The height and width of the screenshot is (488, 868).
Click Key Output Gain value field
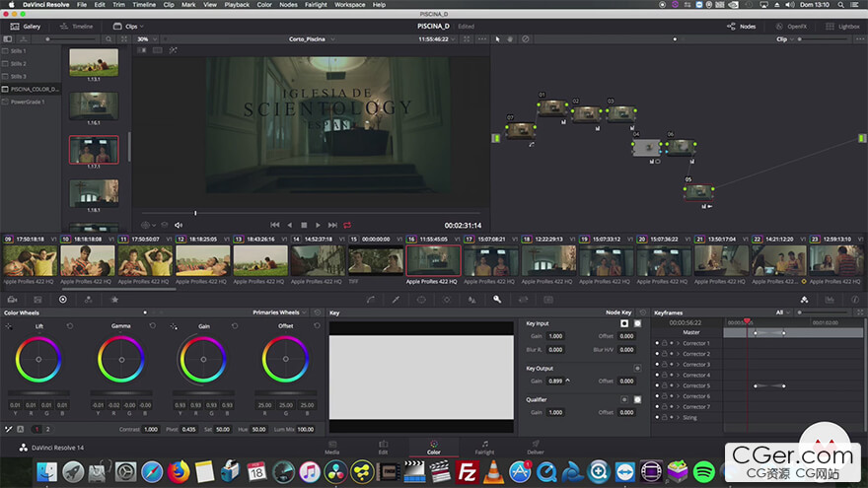coord(555,381)
